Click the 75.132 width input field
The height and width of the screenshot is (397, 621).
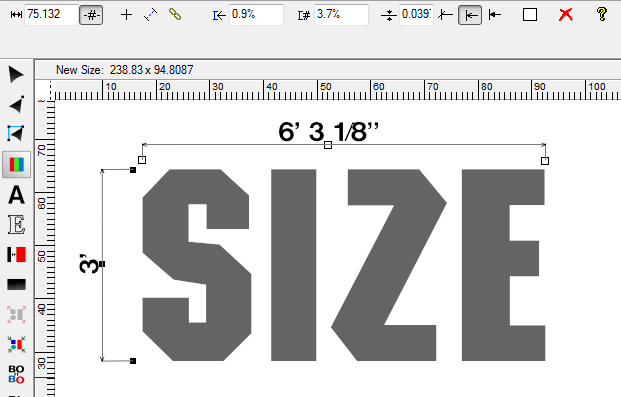pyautogui.click(x=51, y=15)
